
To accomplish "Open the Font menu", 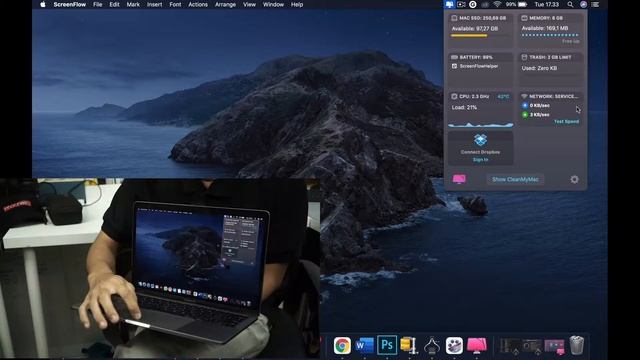I will [x=175, y=4].
